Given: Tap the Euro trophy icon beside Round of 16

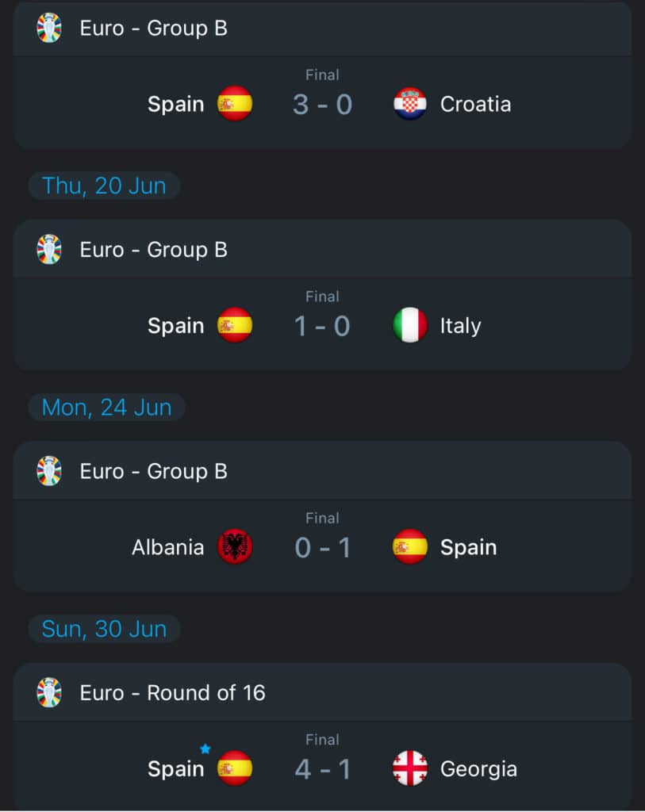Looking at the screenshot, I should tap(49, 692).
